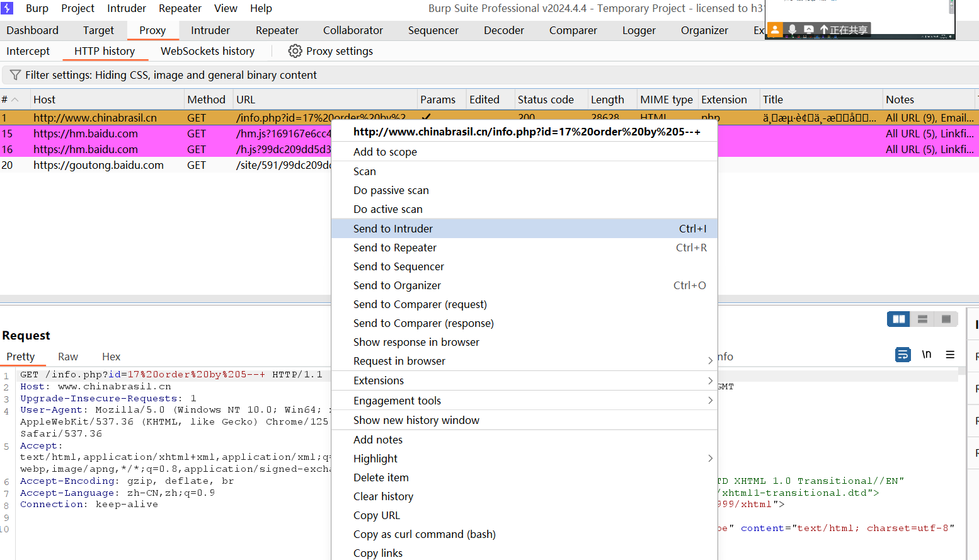Viewport: 979px width, 560px height.
Task: Click the microphone icon in sharing bar
Action: [x=792, y=30]
